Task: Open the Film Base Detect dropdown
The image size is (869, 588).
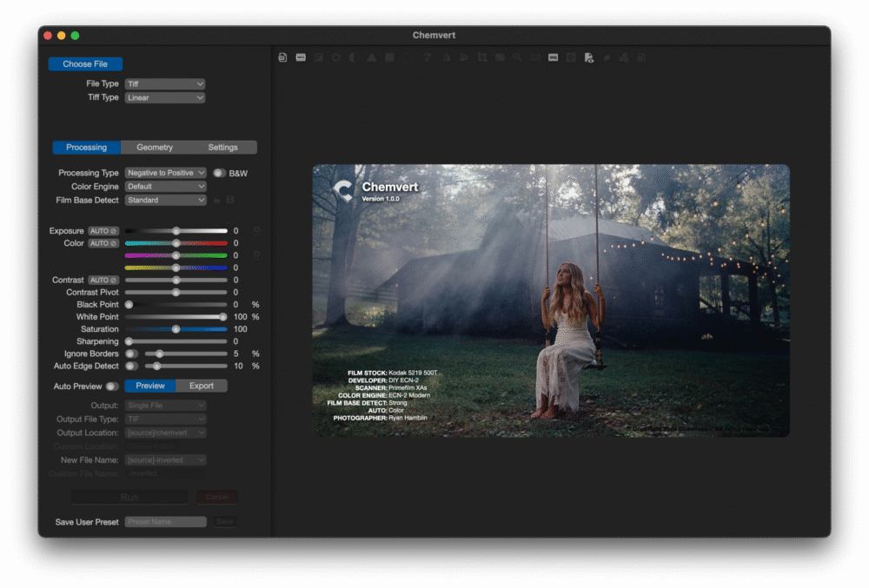Action: point(166,200)
